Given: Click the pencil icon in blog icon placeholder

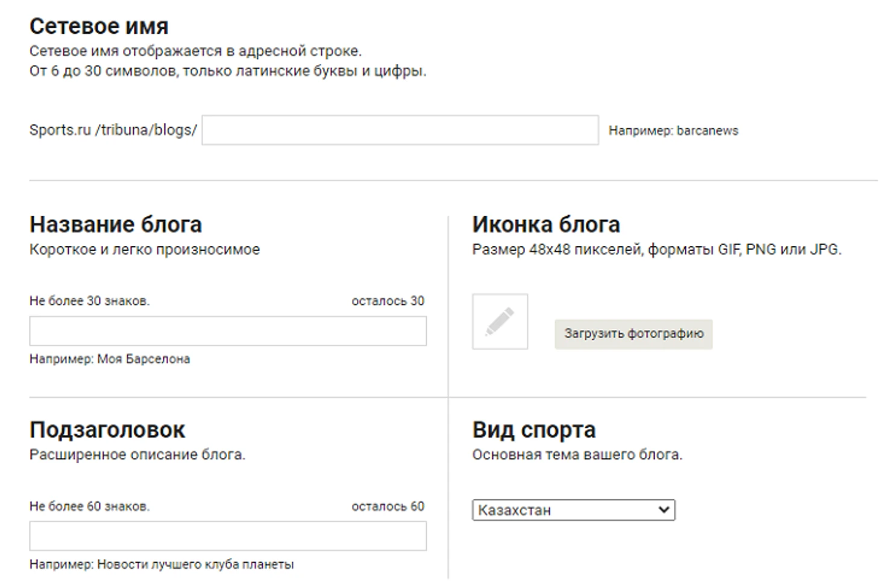Looking at the screenshot, I should click(500, 322).
